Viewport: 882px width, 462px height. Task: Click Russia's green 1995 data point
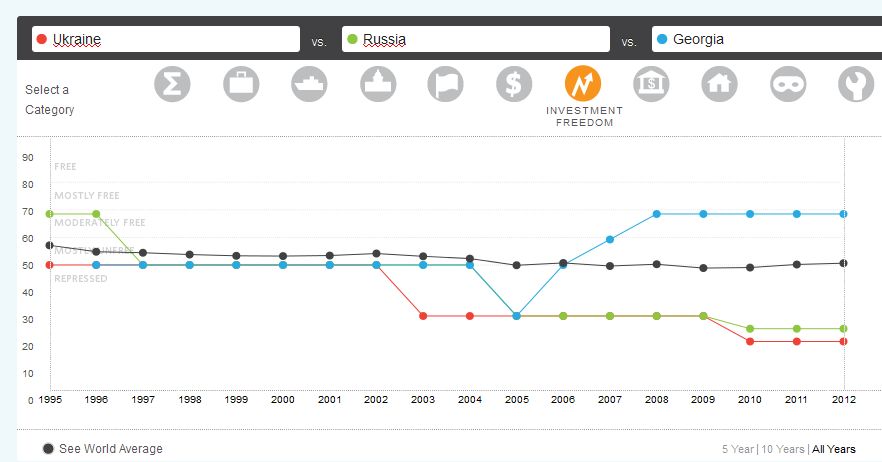pyautogui.click(x=50, y=214)
